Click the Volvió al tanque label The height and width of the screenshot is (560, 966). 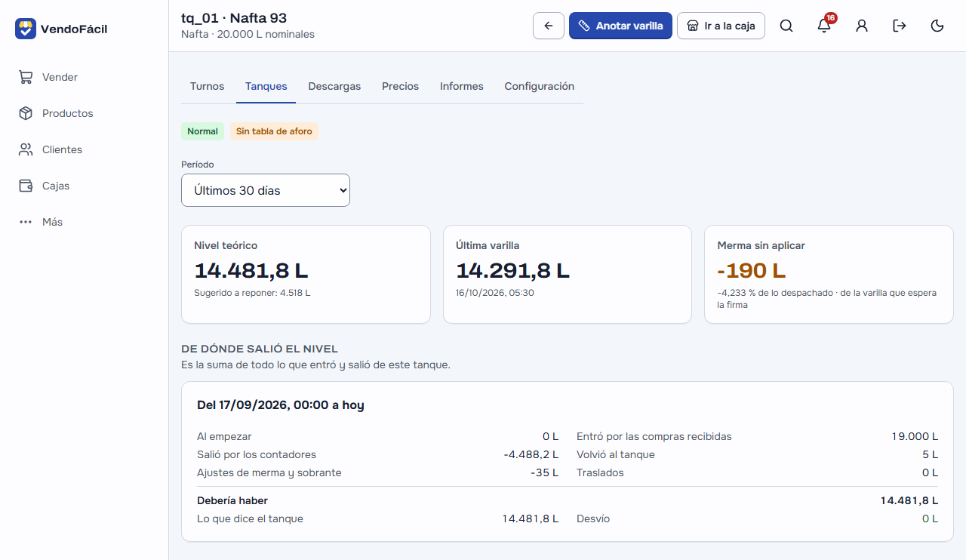[616, 454]
